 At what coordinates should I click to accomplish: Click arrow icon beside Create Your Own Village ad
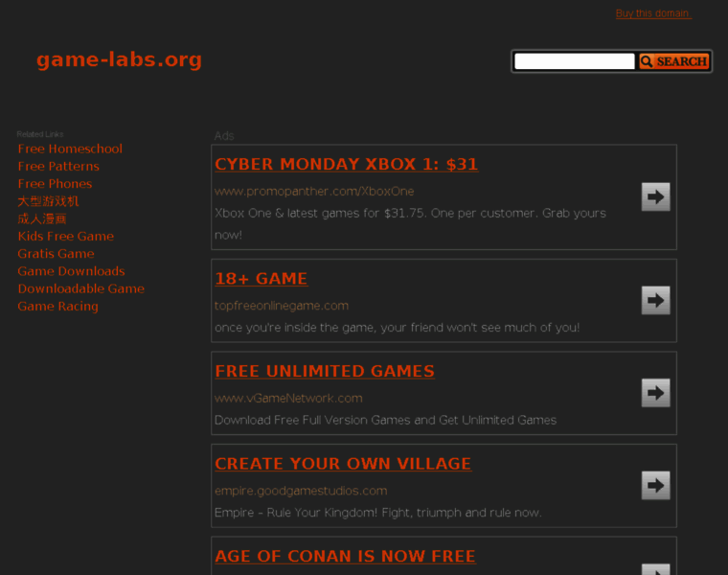point(655,485)
